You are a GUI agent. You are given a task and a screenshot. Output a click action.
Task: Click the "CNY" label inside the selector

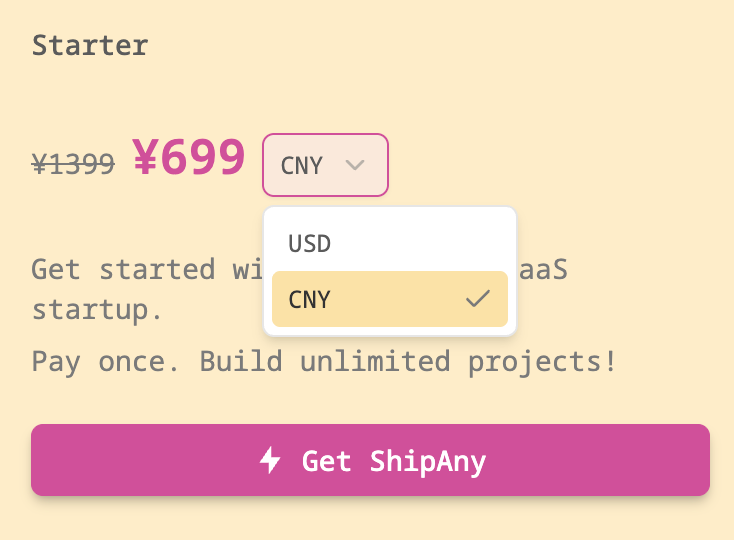coord(301,165)
